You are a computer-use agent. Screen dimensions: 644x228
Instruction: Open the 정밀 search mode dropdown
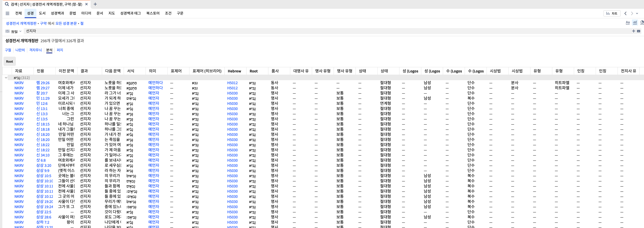[x=14, y=32]
